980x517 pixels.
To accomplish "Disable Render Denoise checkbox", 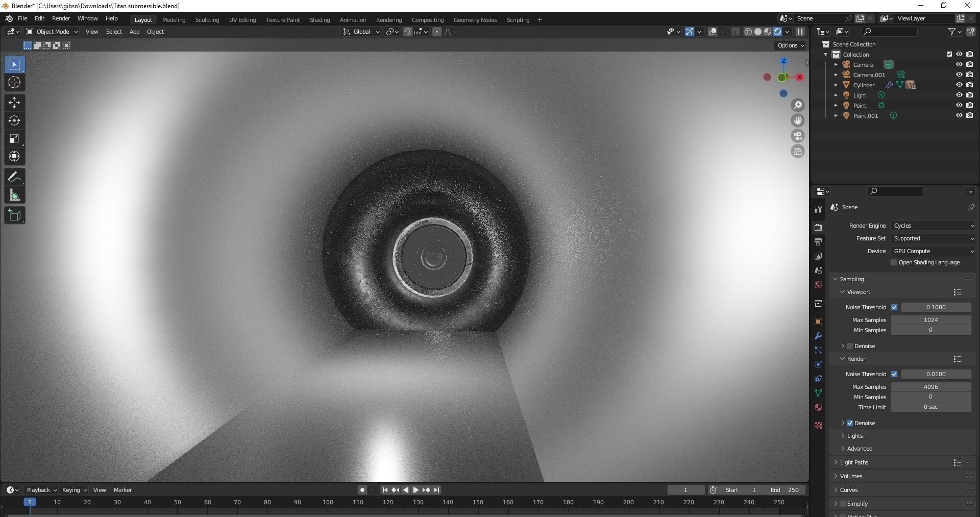I will tap(850, 423).
